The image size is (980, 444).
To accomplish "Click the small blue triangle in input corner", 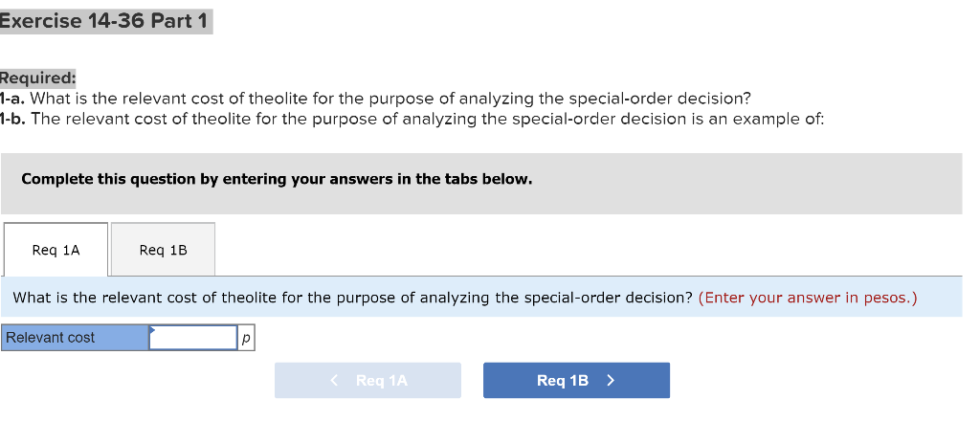I will pos(151,329).
